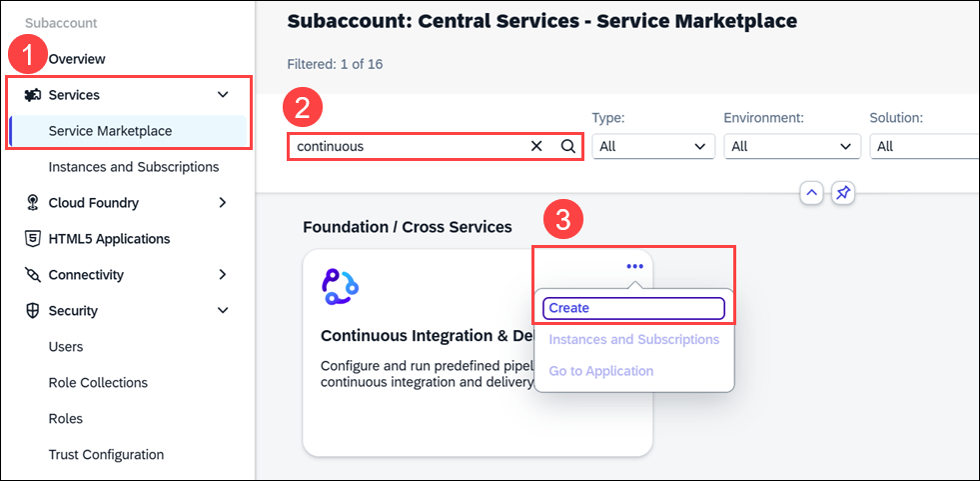Click the HTML5 Applications icon
This screenshot has height=481, width=980.
(31, 239)
